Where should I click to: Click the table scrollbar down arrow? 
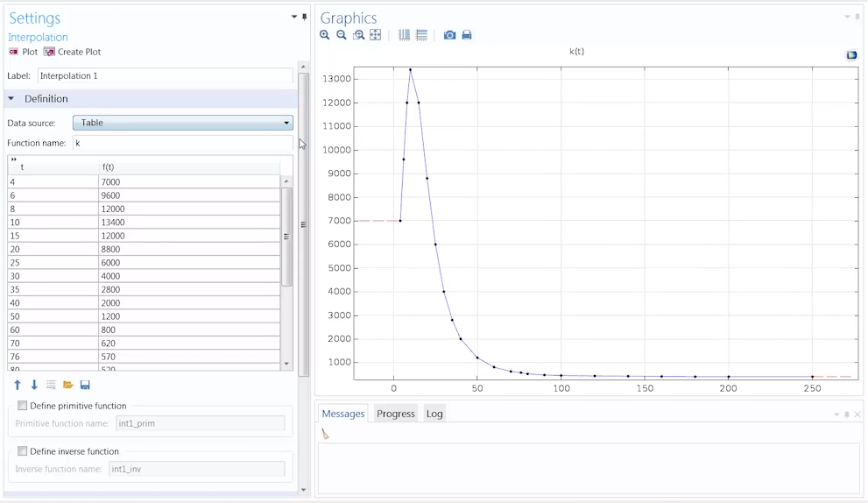pos(286,364)
